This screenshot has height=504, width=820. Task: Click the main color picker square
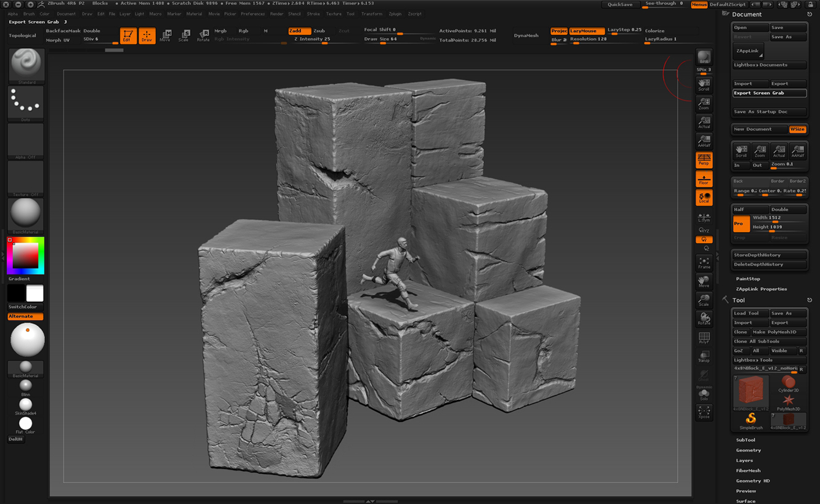pos(25,255)
